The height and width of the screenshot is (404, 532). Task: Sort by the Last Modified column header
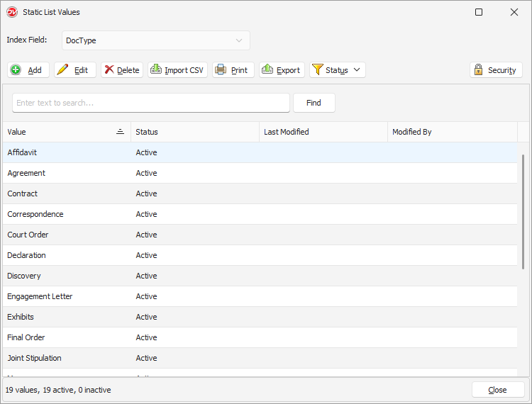[x=323, y=132]
